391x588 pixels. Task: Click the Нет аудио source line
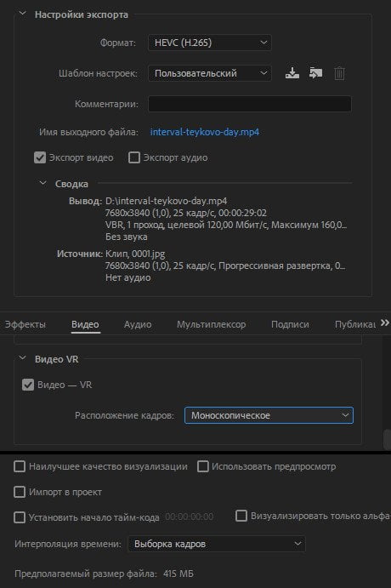pyautogui.click(x=128, y=278)
